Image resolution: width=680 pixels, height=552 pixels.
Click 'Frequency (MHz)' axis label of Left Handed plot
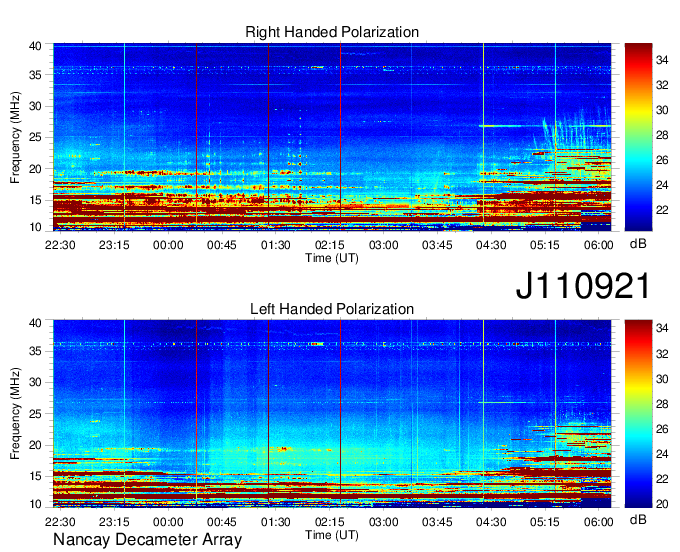pyautogui.click(x=15, y=414)
